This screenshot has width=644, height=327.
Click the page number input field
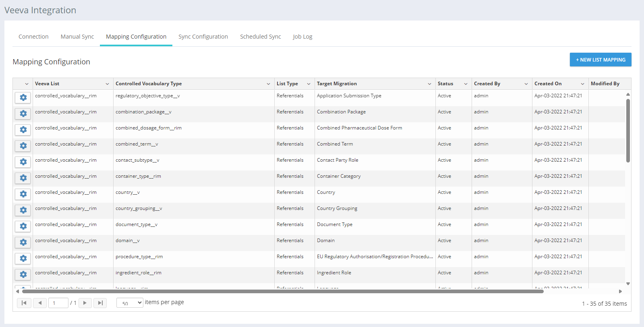point(58,303)
